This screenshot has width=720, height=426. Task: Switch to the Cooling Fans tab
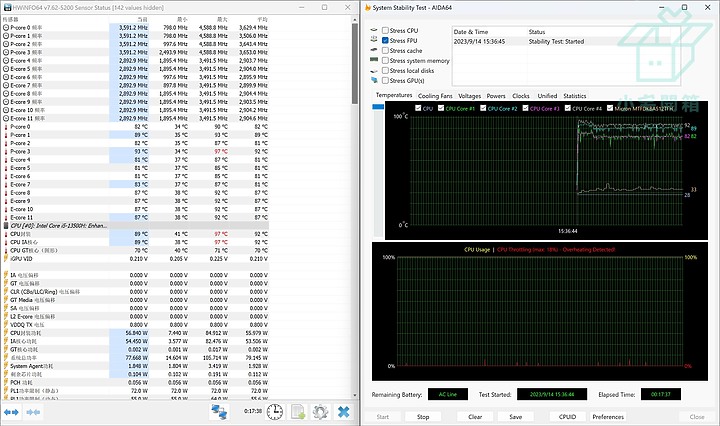pyautogui.click(x=435, y=96)
